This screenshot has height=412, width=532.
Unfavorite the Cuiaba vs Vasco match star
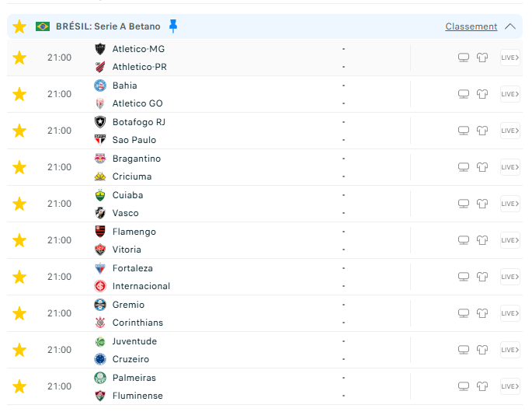(19, 204)
